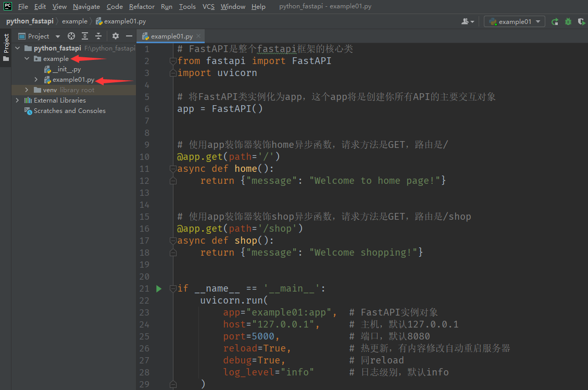The width and height of the screenshot is (588, 390).
Task: Open the Project view type dropdown
Action: (x=57, y=36)
